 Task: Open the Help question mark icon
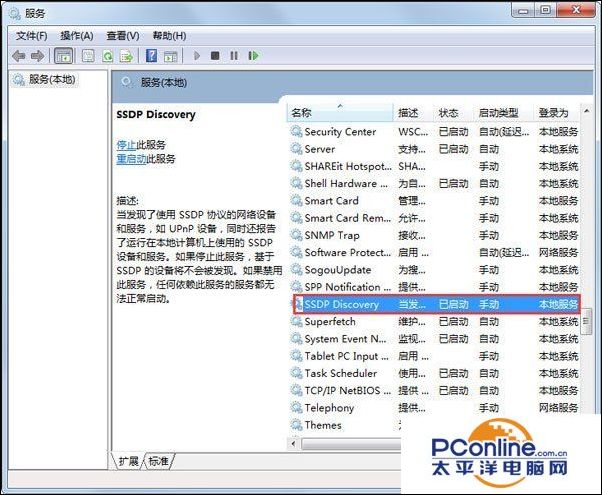[152, 56]
